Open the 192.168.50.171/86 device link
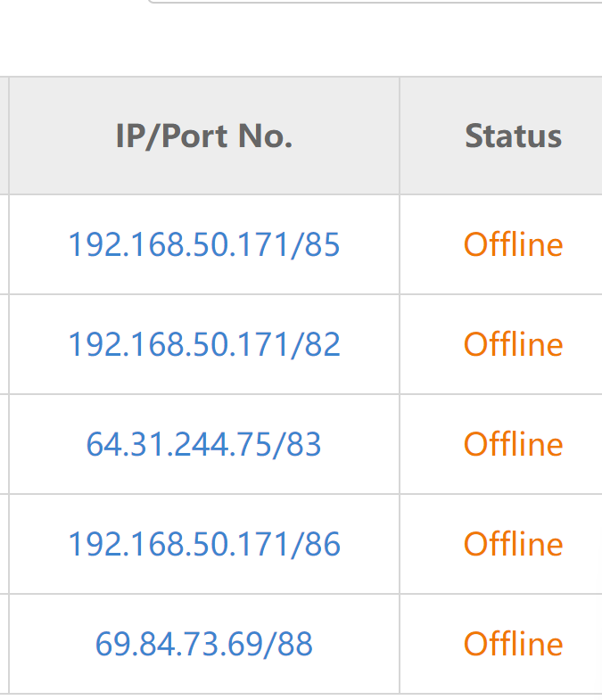 click(204, 544)
